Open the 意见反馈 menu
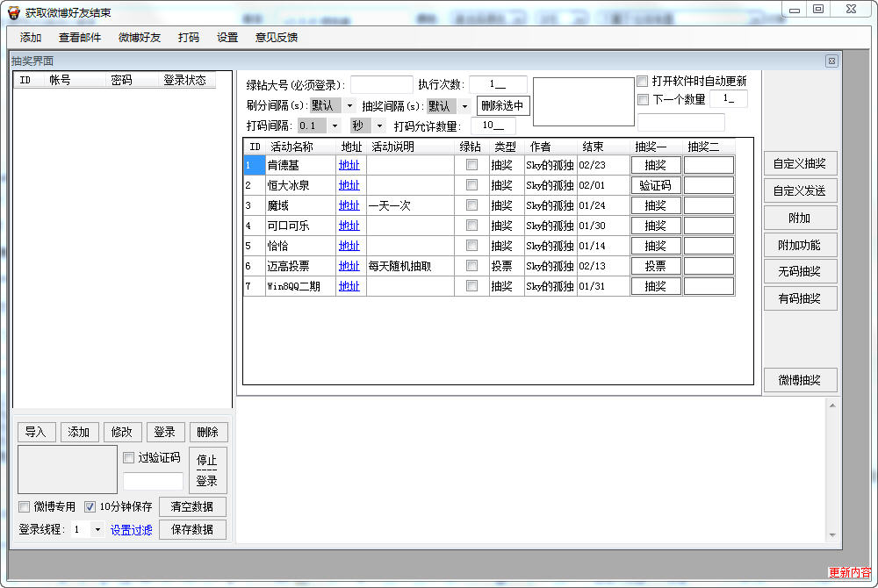This screenshot has width=878, height=588. pyautogui.click(x=276, y=38)
